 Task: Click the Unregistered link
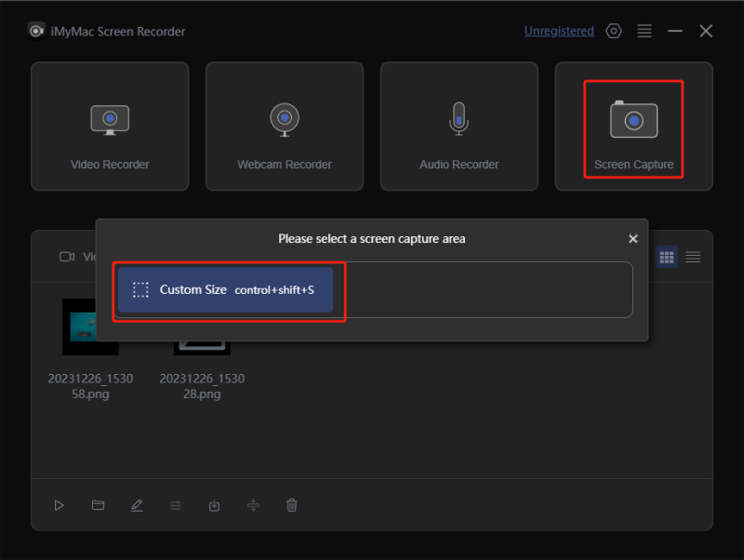point(559,32)
